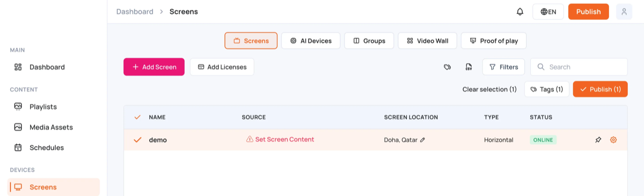Open the Filters dropdown
Image resolution: width=644 pixels, height=196 pixels.
tap(503, 67)
